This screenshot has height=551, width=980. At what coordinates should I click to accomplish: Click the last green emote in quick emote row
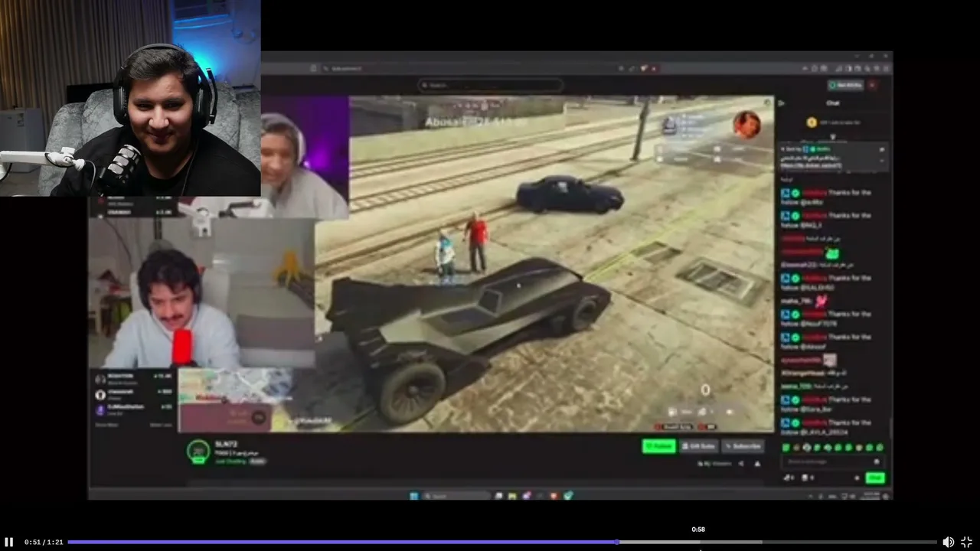879,448
